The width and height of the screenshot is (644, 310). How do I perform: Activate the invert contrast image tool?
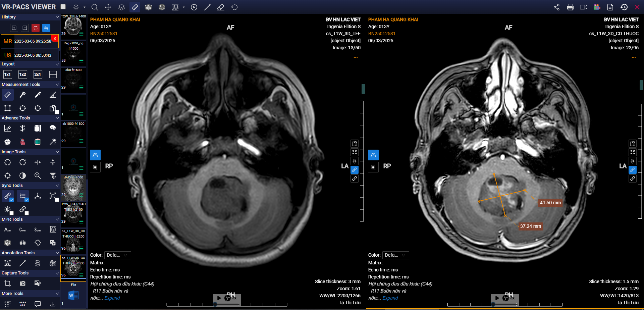(22, 175)
